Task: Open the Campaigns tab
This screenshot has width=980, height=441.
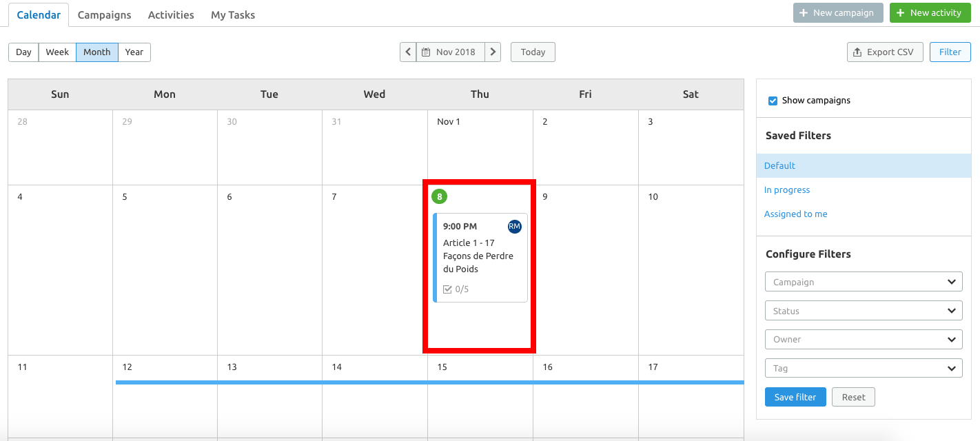Action: click(104, 14)
